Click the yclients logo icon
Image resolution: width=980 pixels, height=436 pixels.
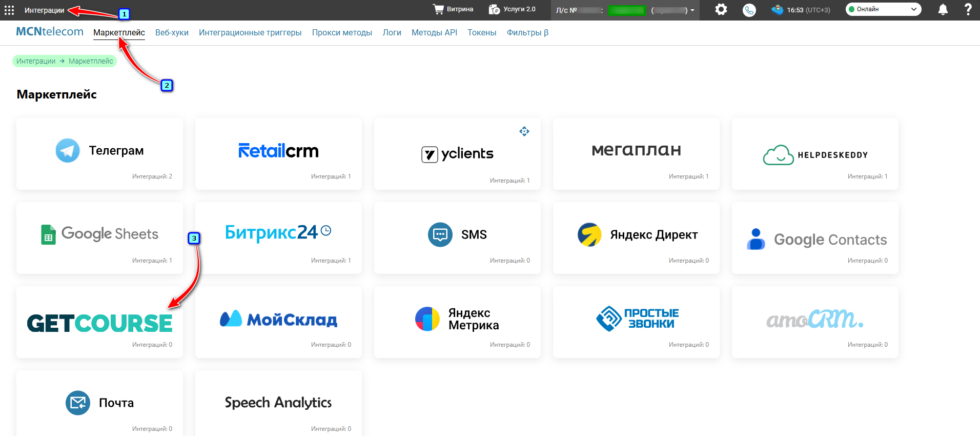click(x=430, y=154)
